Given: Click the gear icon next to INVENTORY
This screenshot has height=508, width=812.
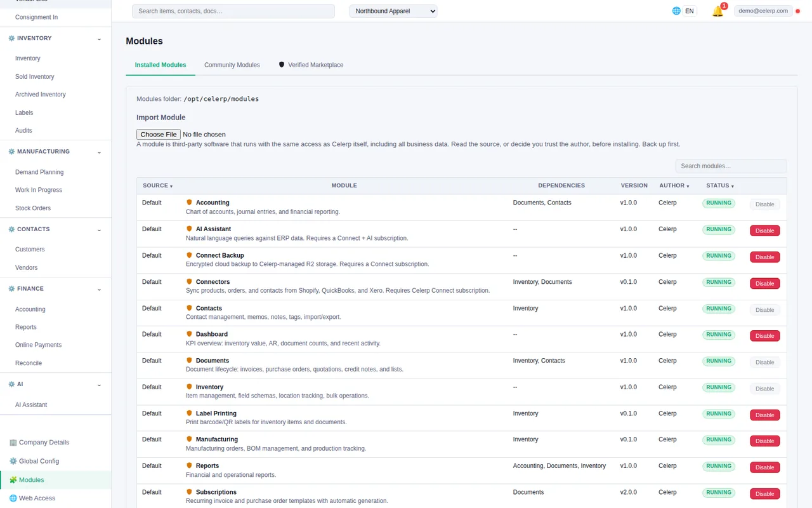Looking at the screenshot, I should [11, 38].
